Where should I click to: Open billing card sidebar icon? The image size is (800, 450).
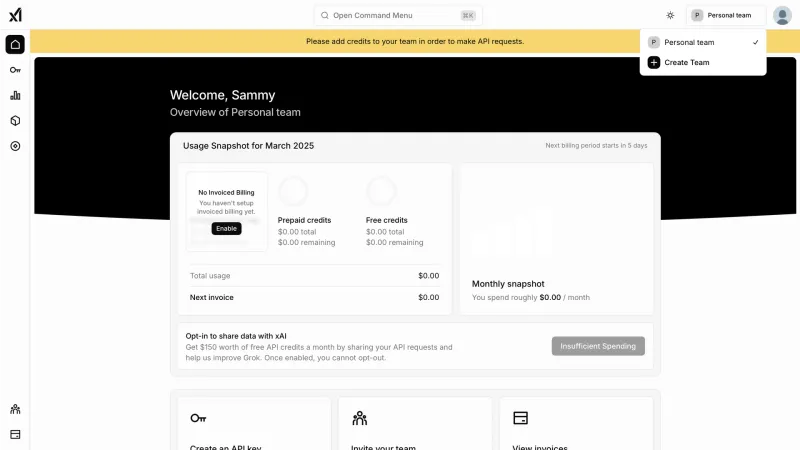15,434
